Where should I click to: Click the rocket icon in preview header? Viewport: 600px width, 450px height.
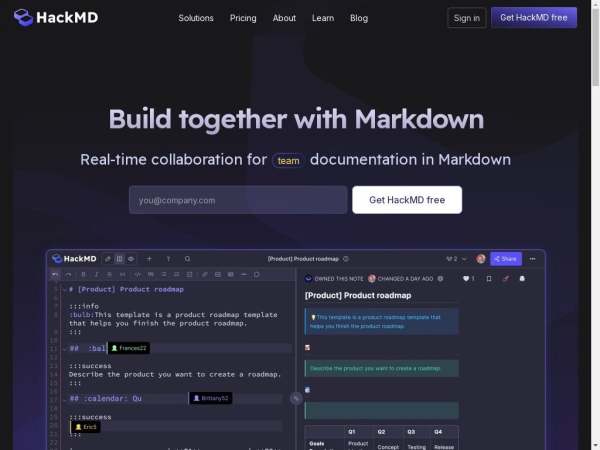click(x=505, y=279)
